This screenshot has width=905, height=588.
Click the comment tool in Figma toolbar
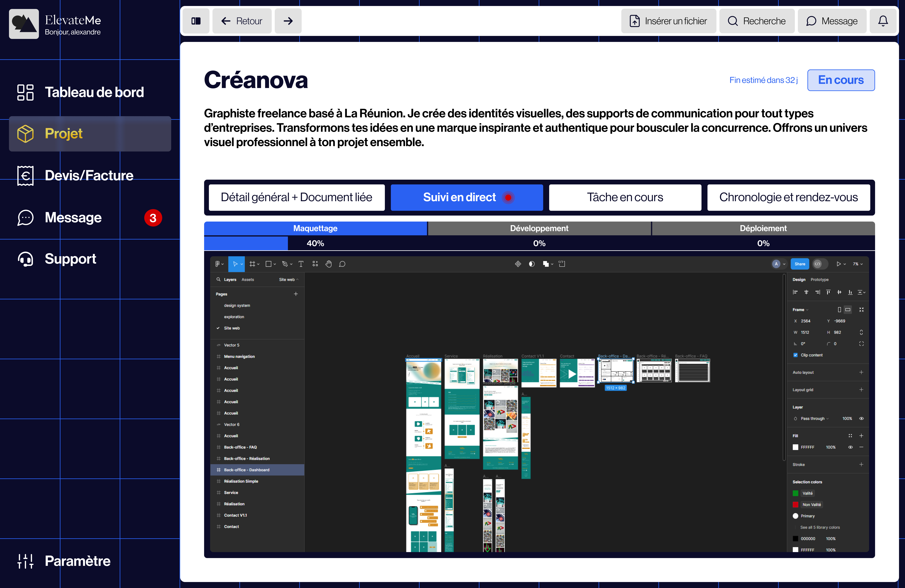342,264
